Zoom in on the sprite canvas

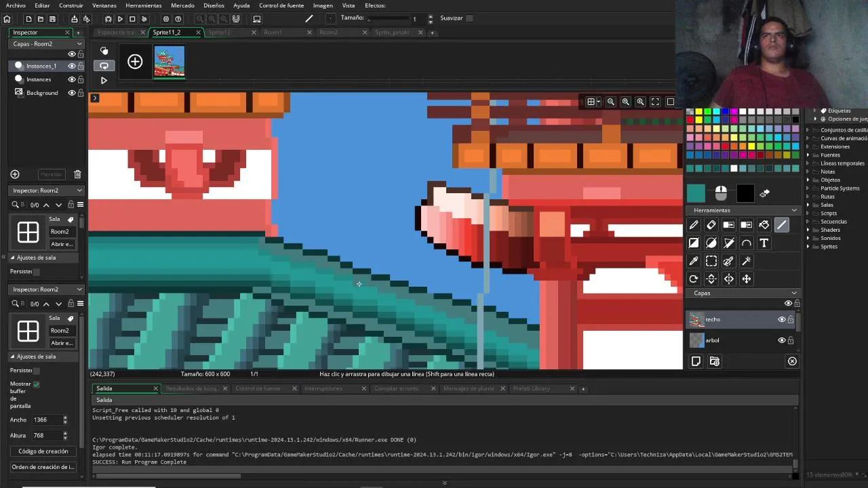(640, 102)
